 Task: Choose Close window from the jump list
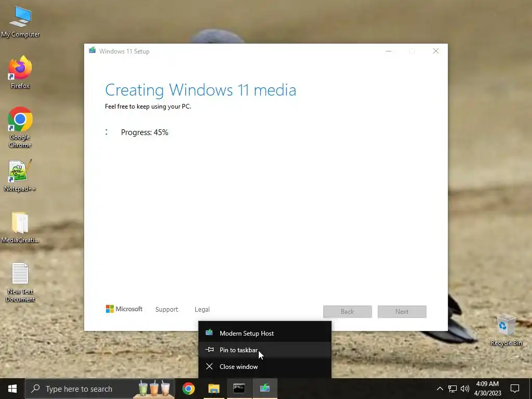pyautogui.click(x=264, y=366)
